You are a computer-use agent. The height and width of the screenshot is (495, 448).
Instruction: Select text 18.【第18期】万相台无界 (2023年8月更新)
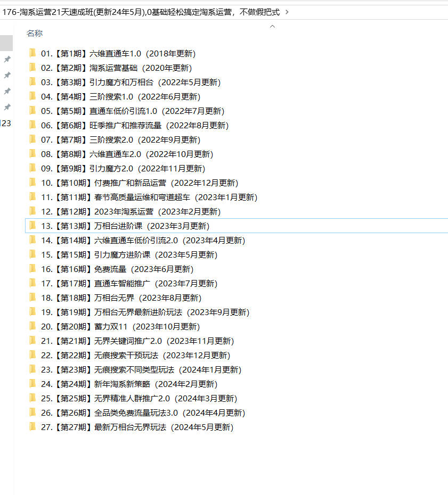pos(121,298)
